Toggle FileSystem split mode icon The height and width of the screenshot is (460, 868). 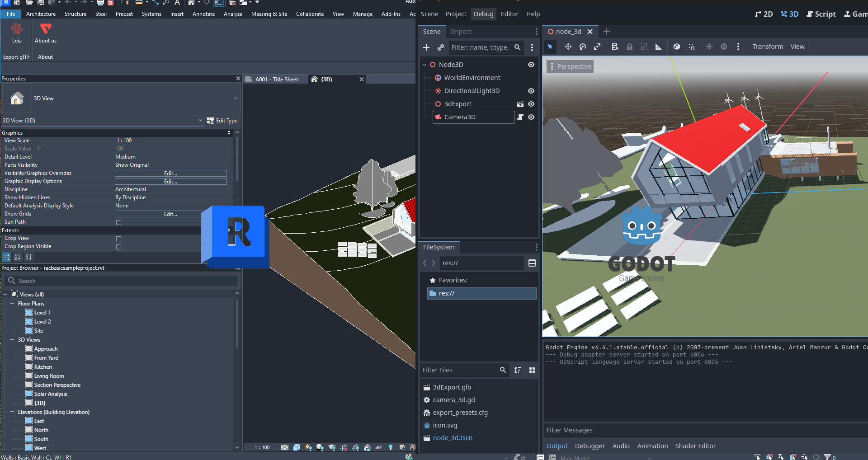click(x=532, y=263)
